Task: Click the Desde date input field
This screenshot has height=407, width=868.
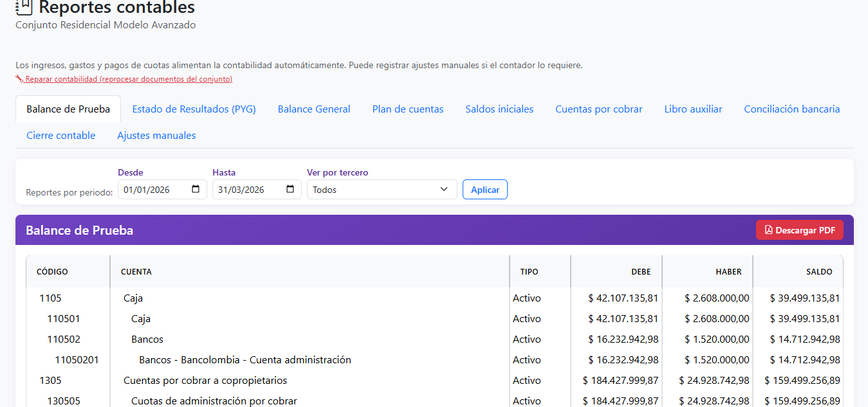Action: (162, 190)
